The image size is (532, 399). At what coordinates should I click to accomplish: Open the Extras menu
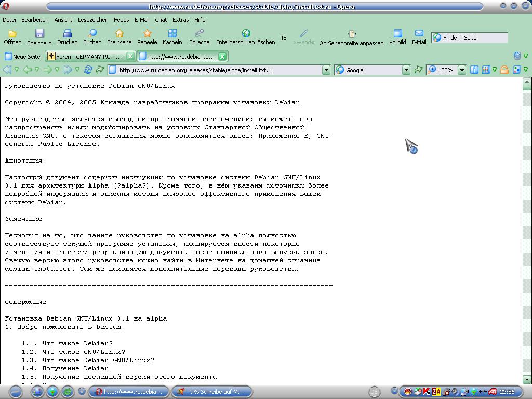pos(180,20)
